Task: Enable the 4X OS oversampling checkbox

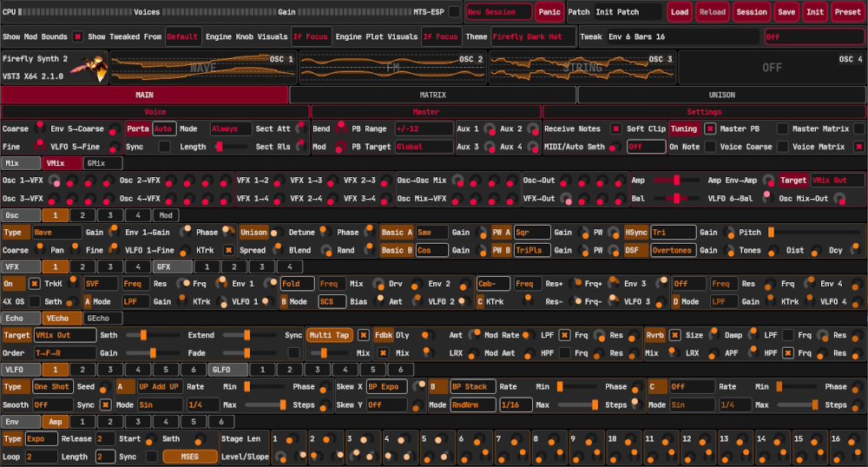Action: (35, 301)
